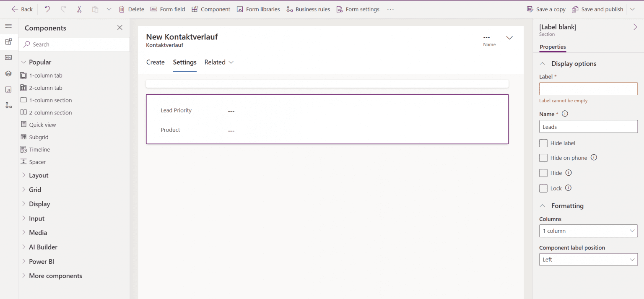Open the Columns dropdown showing 1 column
644x299 pixels.
pos(588,231)
